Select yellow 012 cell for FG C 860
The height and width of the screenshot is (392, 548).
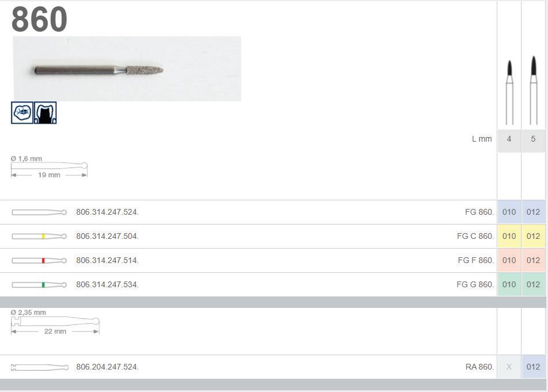(533, 236)
